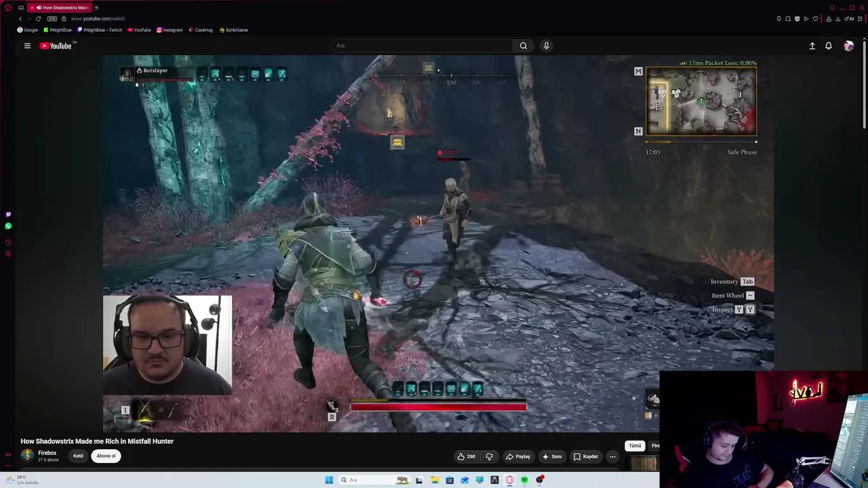The width and height of the screenshot is (868, 488).
Task: Open YouTube notifications bell
Action: pyautogui.click(x=829, y=45)
